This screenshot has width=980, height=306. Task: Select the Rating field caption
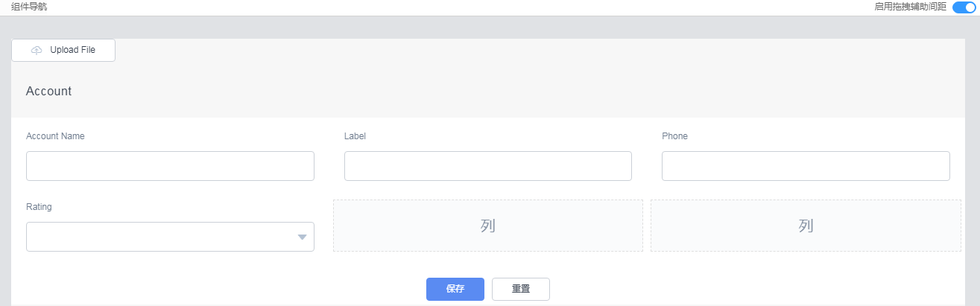(x=39, y=207)
